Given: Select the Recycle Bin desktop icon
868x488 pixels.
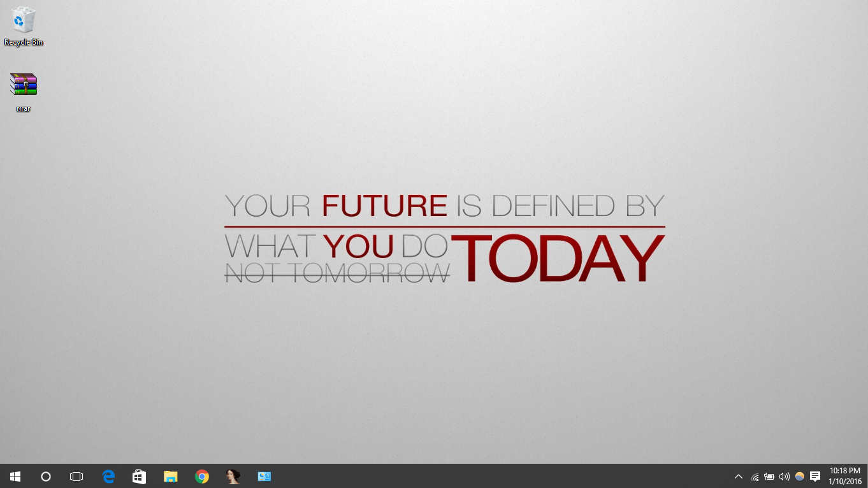Looking at the screenshot, I should point(24,27).
